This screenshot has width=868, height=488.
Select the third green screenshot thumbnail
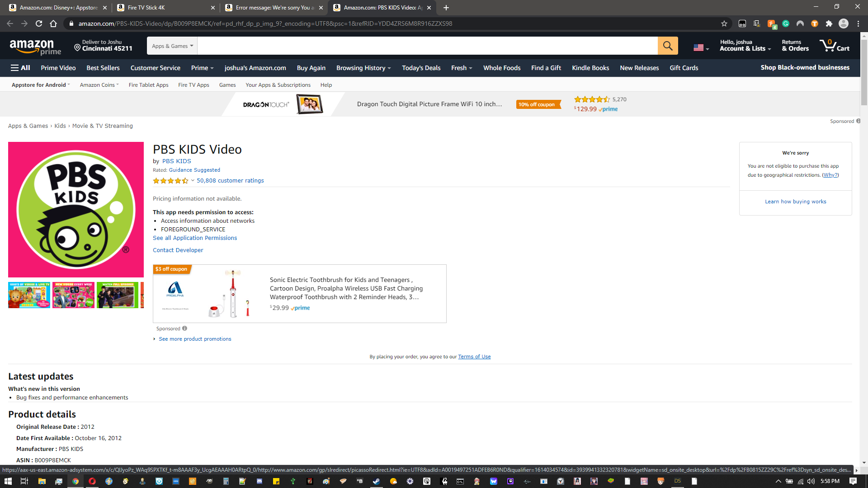click(118, 295)
